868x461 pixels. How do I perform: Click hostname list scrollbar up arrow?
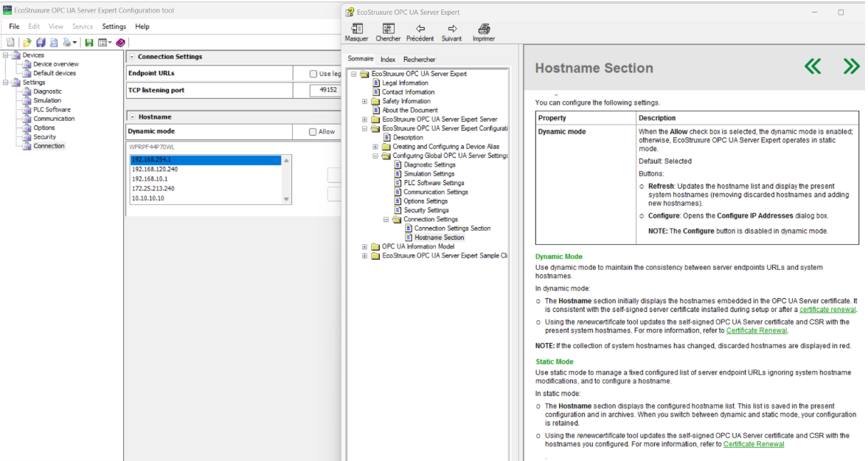[286, 161]
